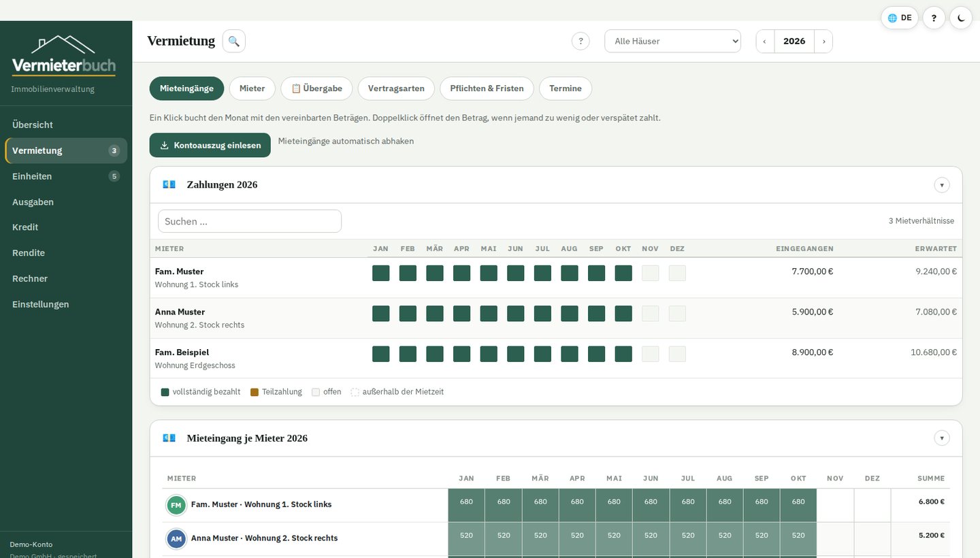This screenshot has width=980, height=558.
Task: Toggle Fam. Muster Januar paid box
Action: point(381,273)
